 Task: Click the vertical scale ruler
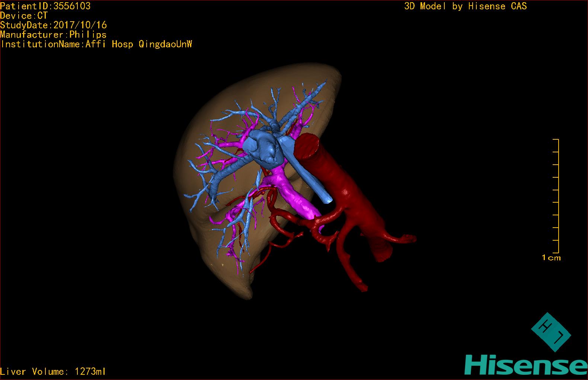click(556, 196)
